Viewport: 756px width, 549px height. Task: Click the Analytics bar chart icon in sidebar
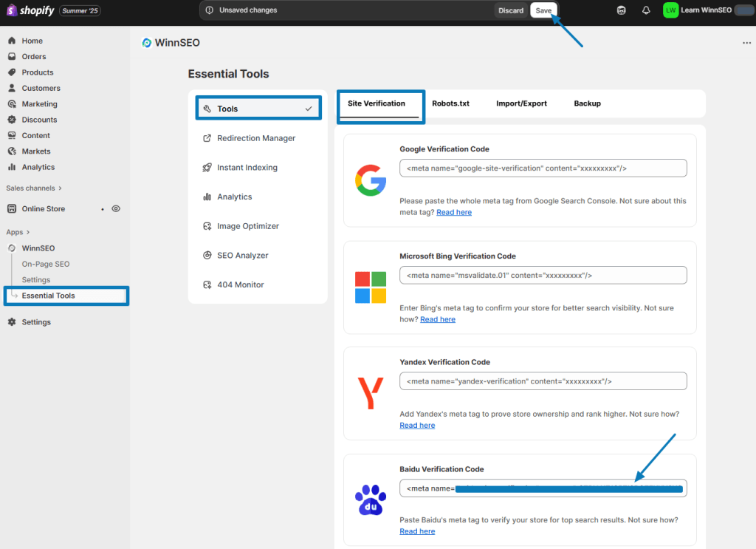click(12, 167)
